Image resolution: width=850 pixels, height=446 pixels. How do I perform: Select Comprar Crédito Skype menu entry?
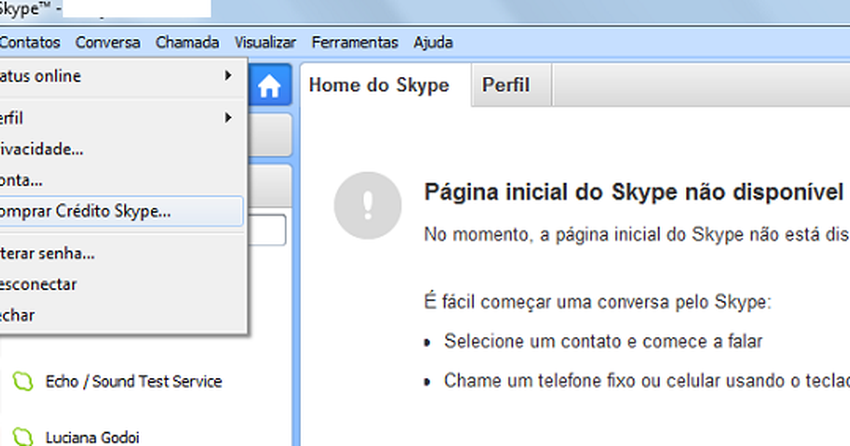[x=121, y=211]
